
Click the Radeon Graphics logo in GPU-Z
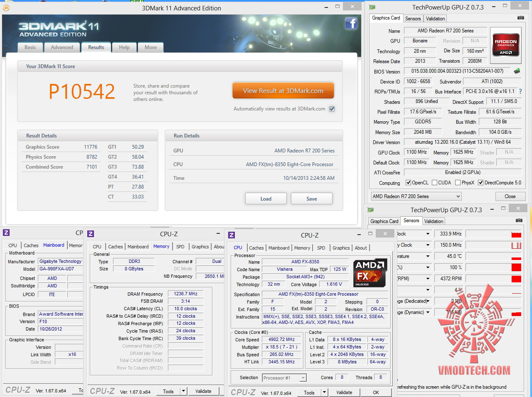coord(506,44)
